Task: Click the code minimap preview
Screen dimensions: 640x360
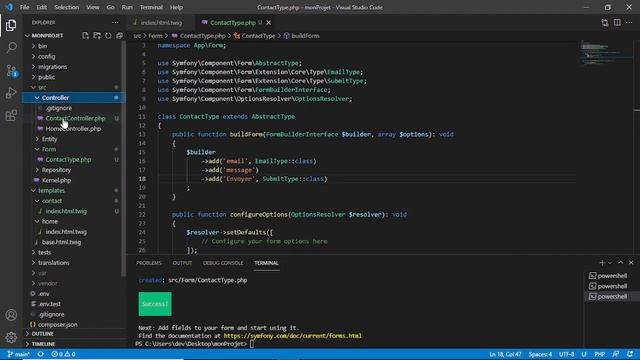Action: click(x=606, y=53)
